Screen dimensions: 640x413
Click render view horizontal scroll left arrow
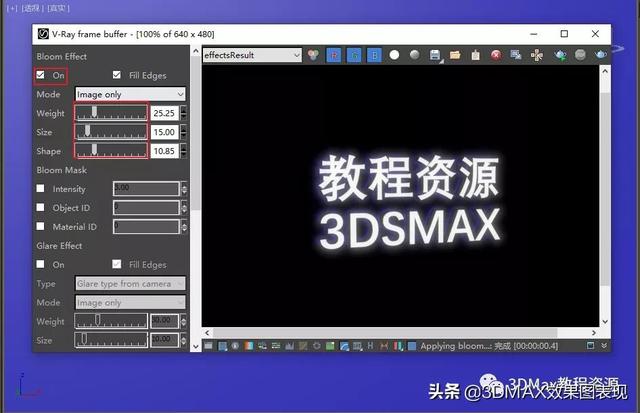point(207,333)
